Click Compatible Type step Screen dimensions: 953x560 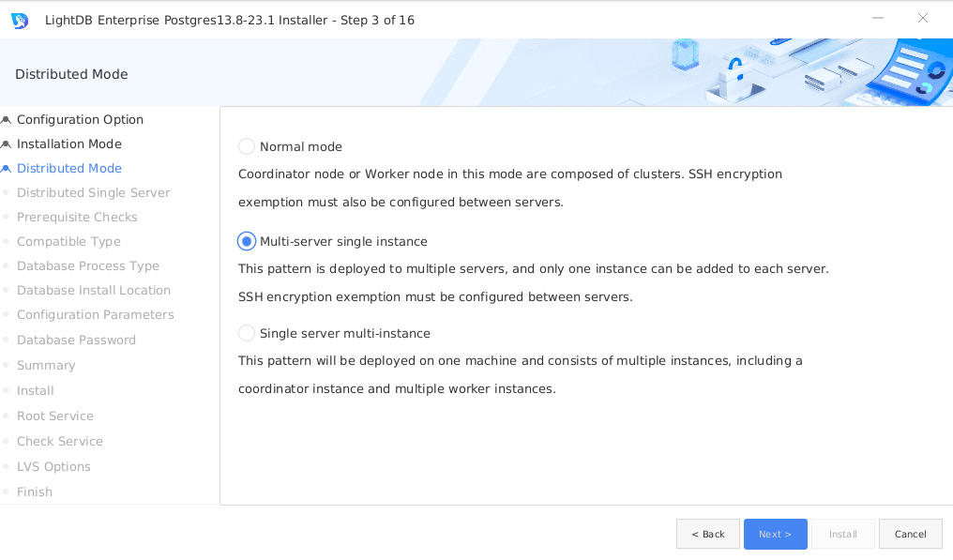coord(68,241)
